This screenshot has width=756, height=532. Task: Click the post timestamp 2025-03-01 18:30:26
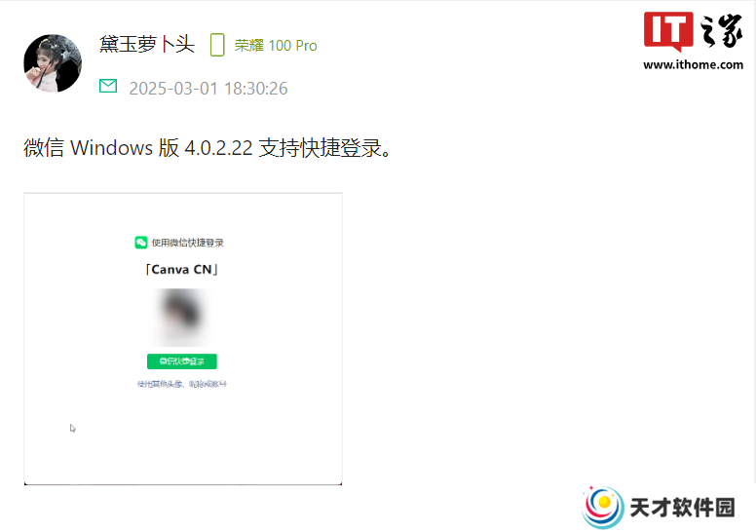(208, 89)
